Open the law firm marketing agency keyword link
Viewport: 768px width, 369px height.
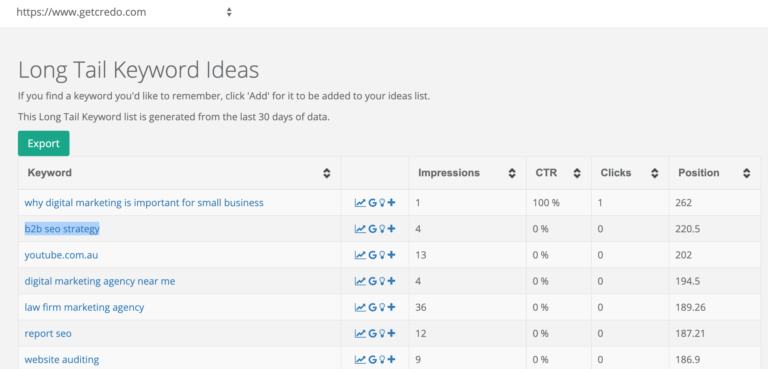[84, 307]
